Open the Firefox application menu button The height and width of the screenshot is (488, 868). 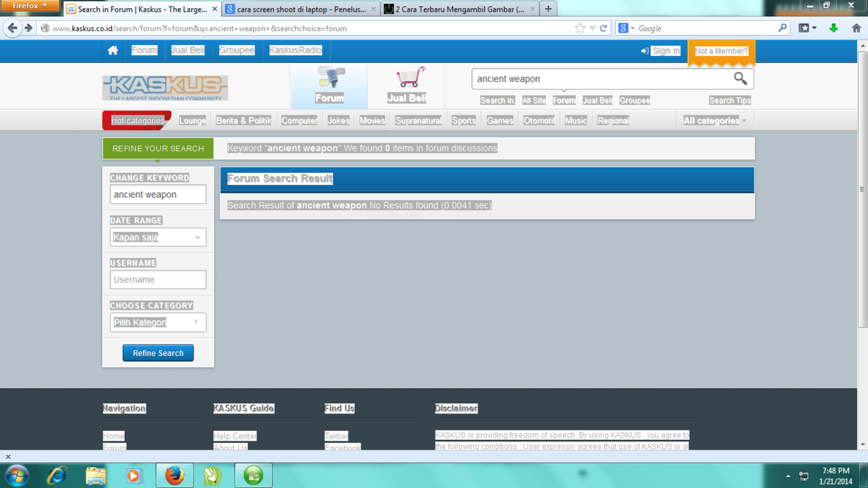pyautogui.click(x=30, y=6)
